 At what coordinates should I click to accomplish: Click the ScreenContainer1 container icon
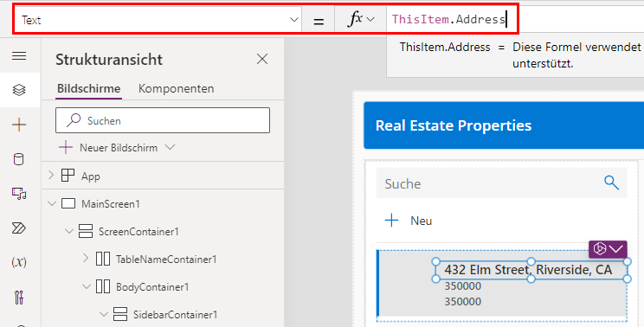point(86,231)
